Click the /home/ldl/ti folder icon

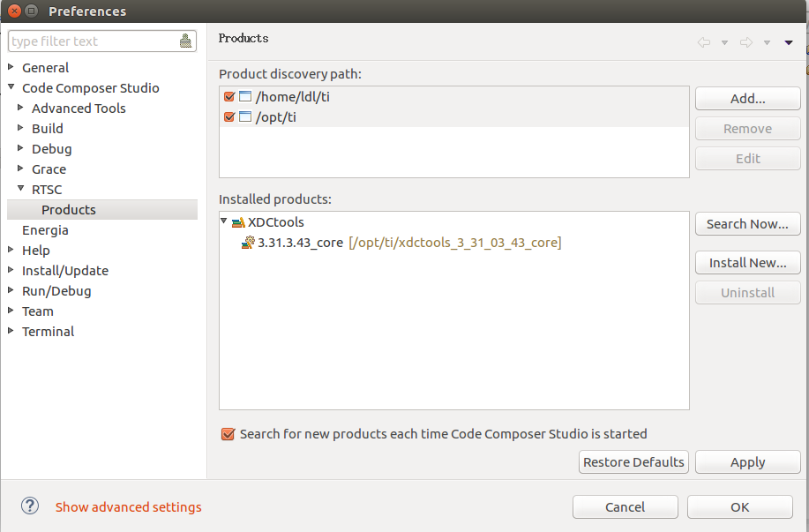(x=245, y=97)
